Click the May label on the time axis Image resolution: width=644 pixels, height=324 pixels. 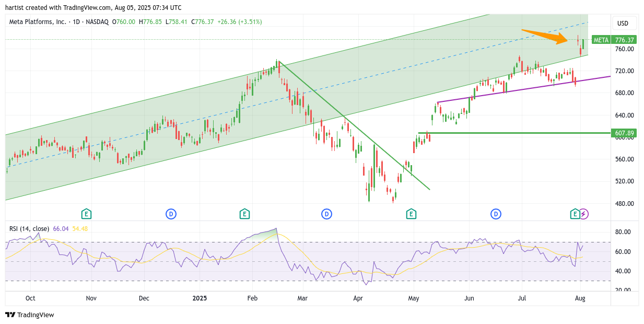coord(414,298)
